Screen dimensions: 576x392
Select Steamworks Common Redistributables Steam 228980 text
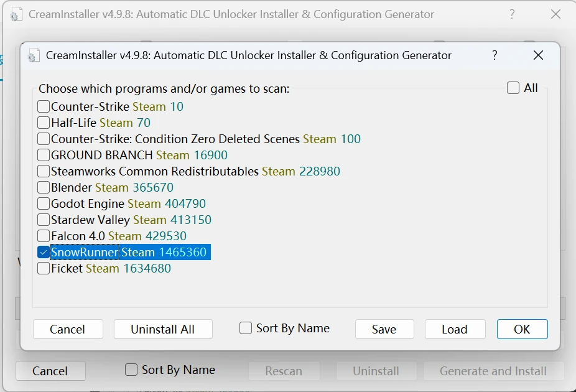click(195, 171)
